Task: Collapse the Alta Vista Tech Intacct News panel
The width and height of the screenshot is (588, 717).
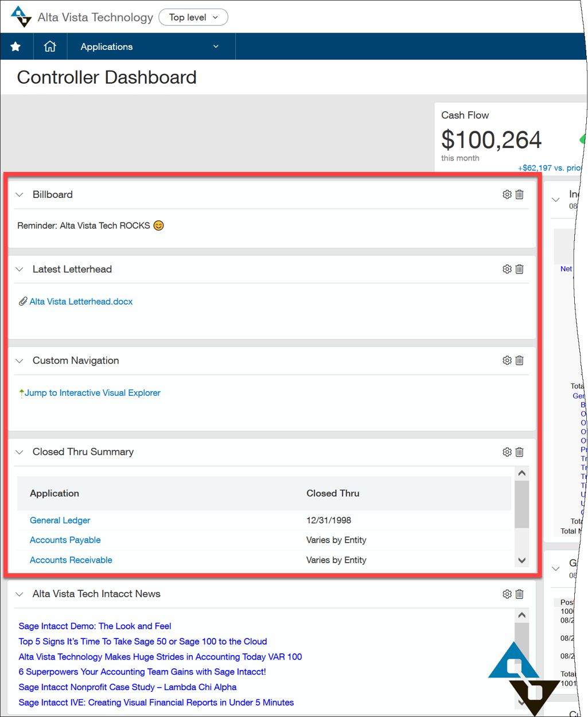Action: (20, 594)
